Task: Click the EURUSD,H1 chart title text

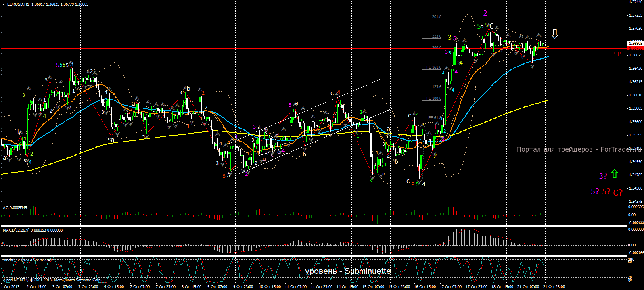Action: pyautogui.click(x=19, y=4)
